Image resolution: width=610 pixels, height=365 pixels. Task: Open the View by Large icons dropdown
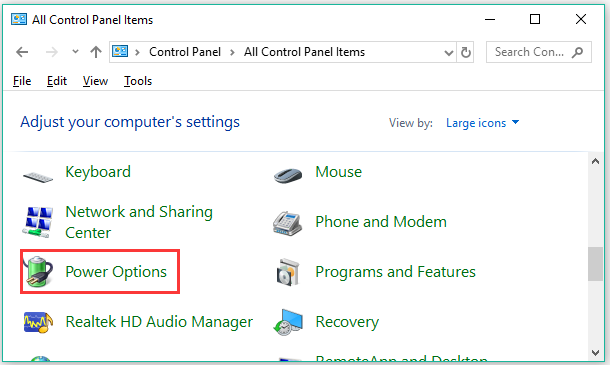pyautogui.click(x=482, y=123)
